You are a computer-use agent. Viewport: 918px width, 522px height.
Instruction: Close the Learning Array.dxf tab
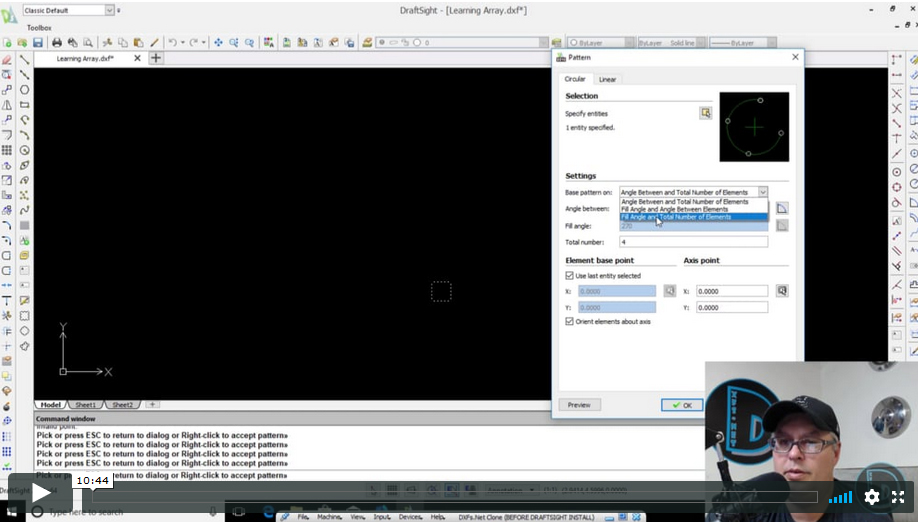(x=137, y=58)
